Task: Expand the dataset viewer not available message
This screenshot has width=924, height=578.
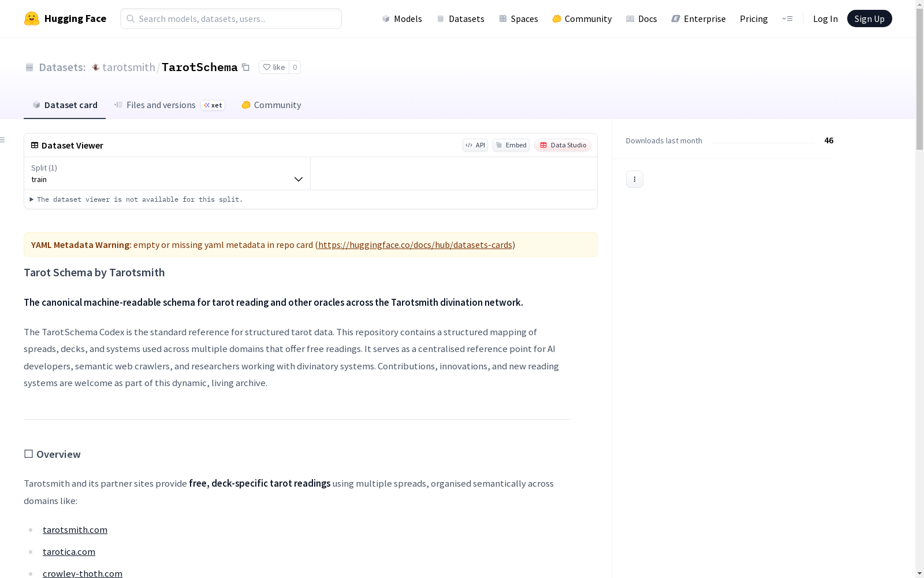Action: tap(136, 199)
